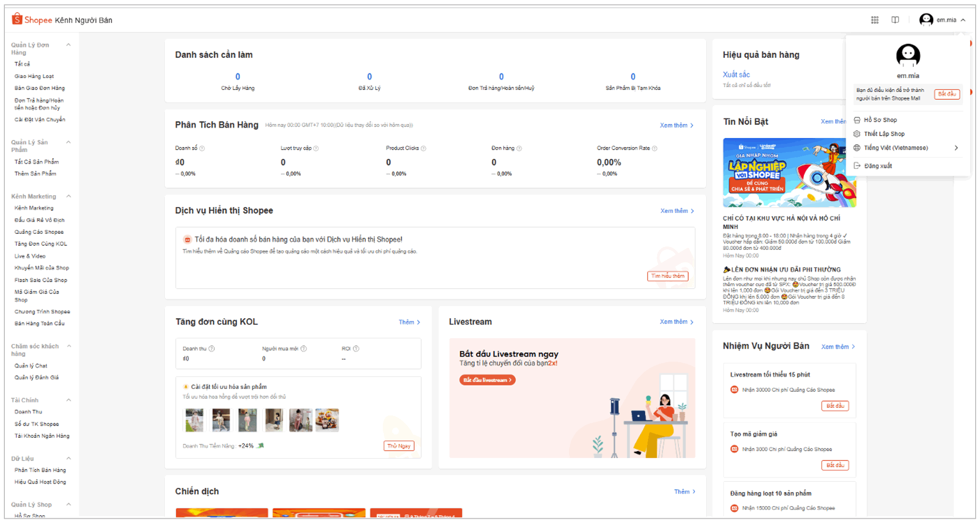The height and width of the screenshot is (523, 980).
Task: Click the info icon beside Order Conversion Rate
Action: click(x=655, y=148)
